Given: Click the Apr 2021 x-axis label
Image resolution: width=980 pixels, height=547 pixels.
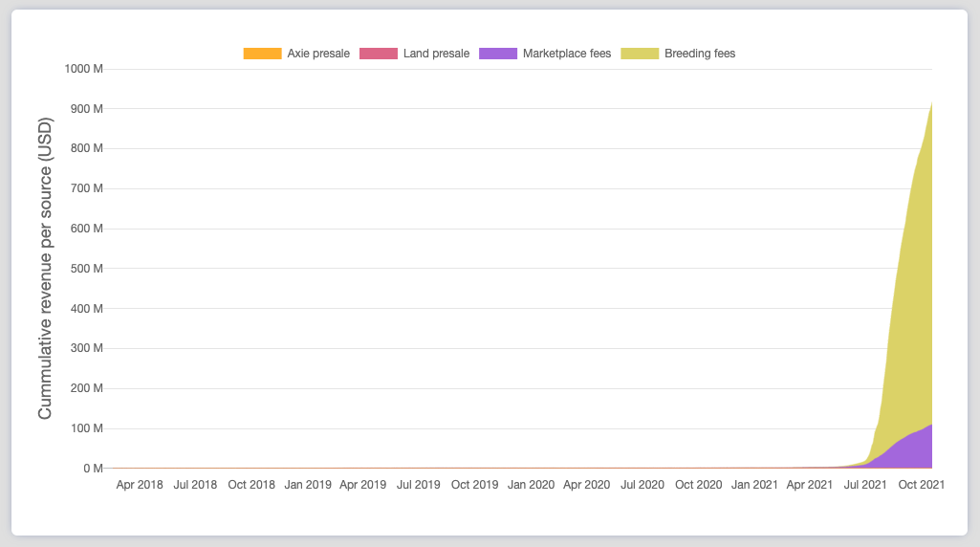Looking at the screenshot, I should point(810,485).
